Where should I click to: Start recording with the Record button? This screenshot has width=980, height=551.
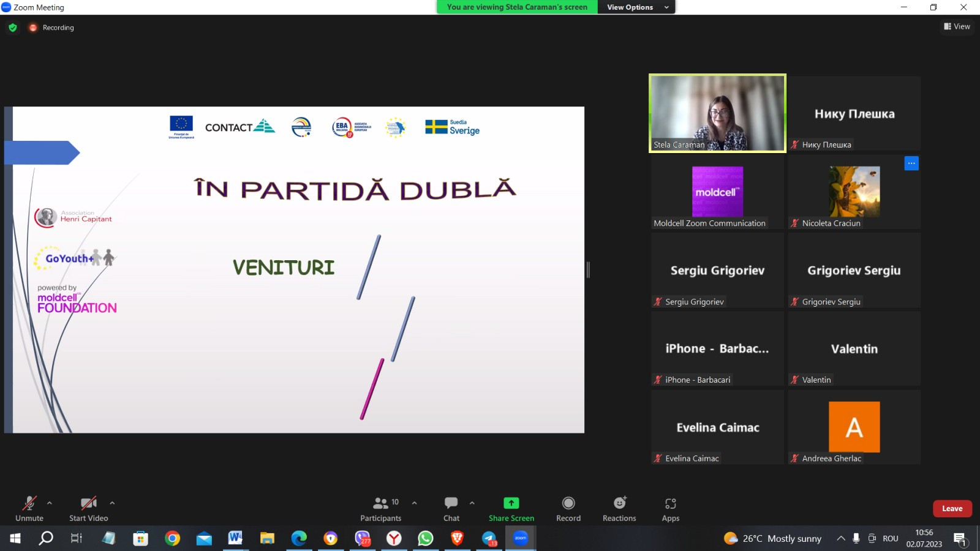(568, 509)
